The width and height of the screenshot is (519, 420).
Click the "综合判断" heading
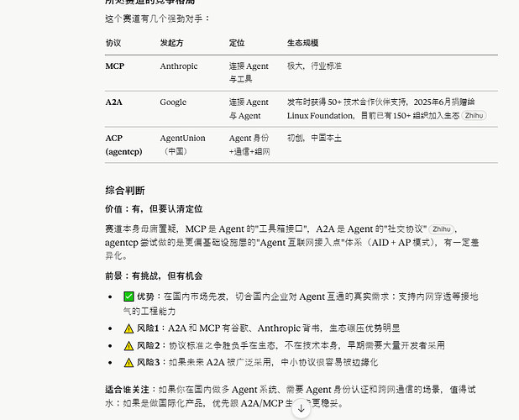(x=125, y=191)
